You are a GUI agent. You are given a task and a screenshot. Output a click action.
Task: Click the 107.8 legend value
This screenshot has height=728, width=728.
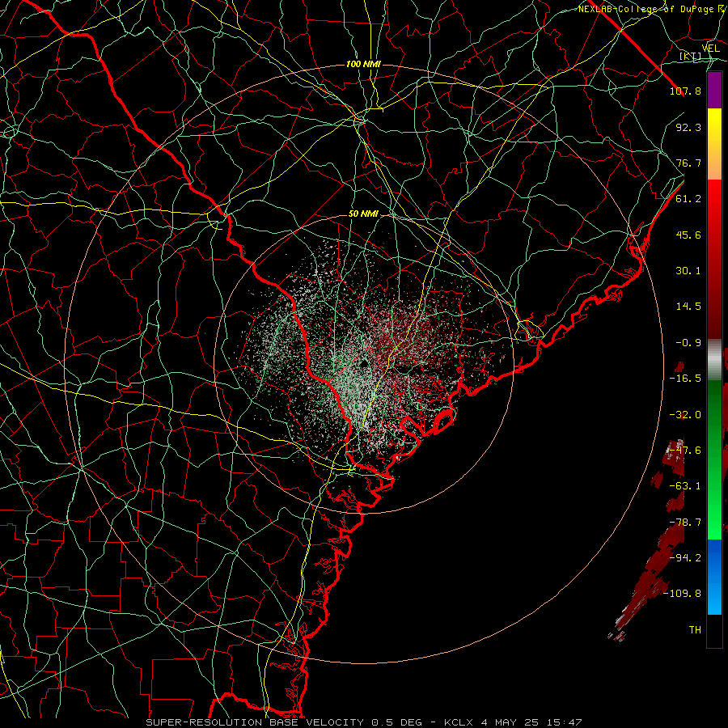pyautogui.click(x=685, y=91)
